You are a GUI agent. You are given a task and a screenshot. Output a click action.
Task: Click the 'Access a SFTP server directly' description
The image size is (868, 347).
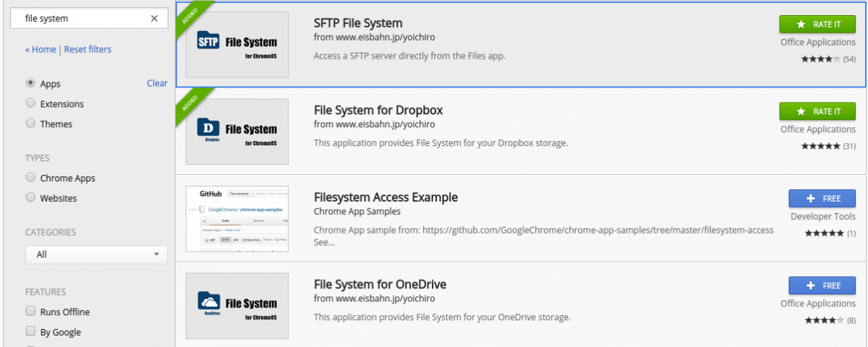(409, 56)
